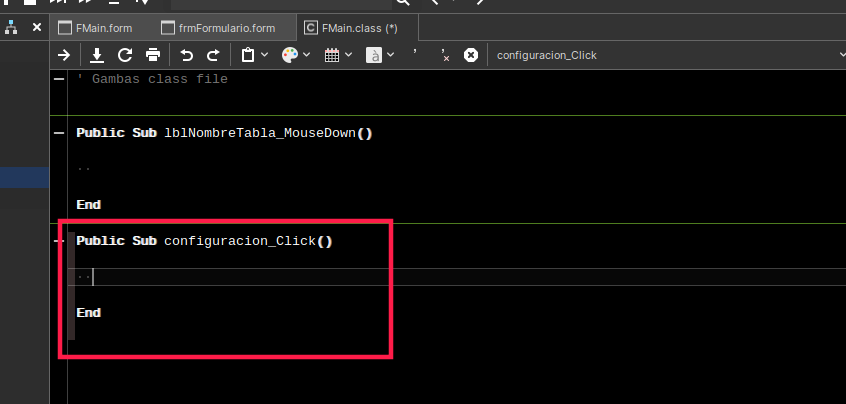Open the color palette dropdown
Viewport: 846px width, 404px height.
295,55
